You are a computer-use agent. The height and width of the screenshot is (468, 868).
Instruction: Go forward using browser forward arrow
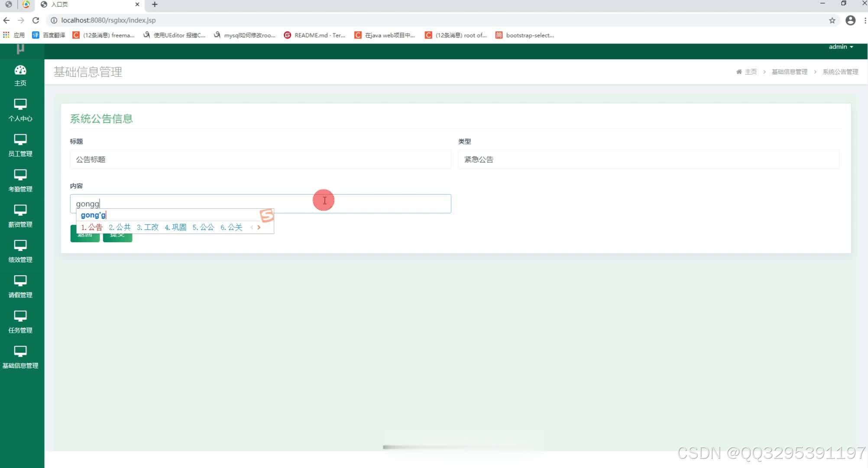21,20
